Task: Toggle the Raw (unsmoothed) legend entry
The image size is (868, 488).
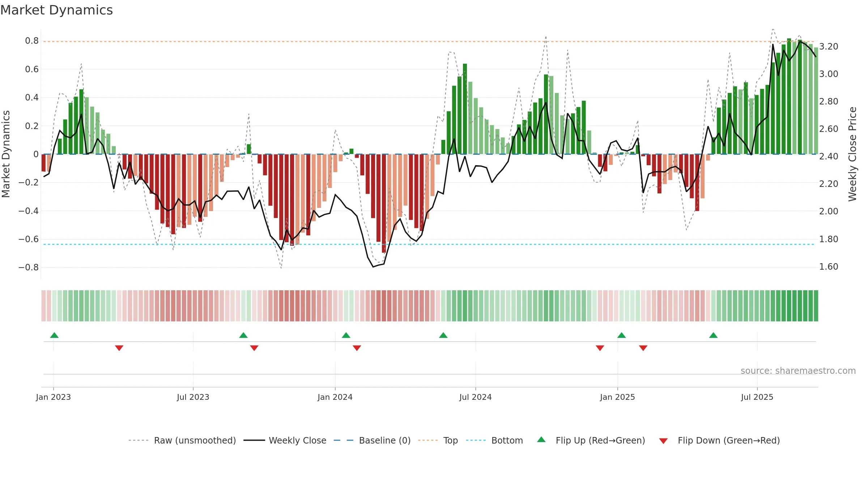Action: point(182,440)
